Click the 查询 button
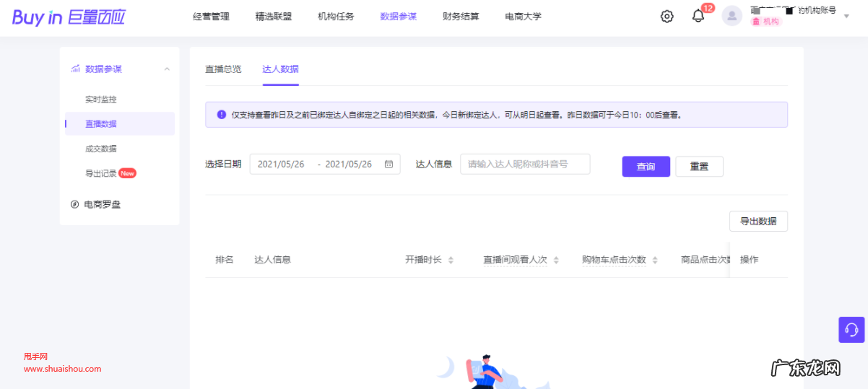The height and width of the screenshot is (389, 868). (x=646, y=167)
